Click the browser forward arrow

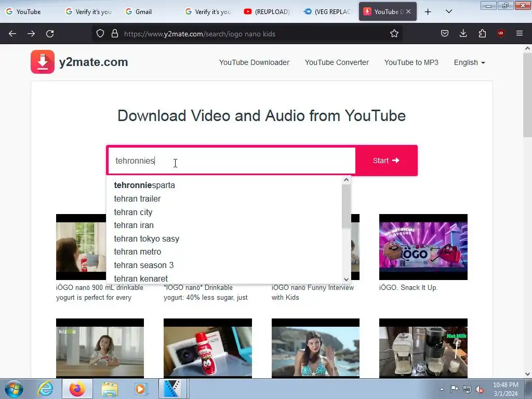31,34
